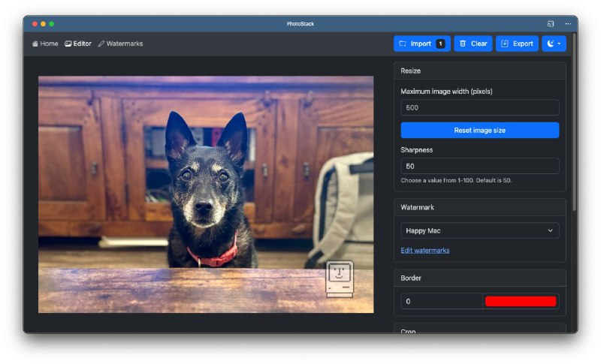The image size is (601, 364).
Task: Click the Editor picture icon
Action: (68, 44)
